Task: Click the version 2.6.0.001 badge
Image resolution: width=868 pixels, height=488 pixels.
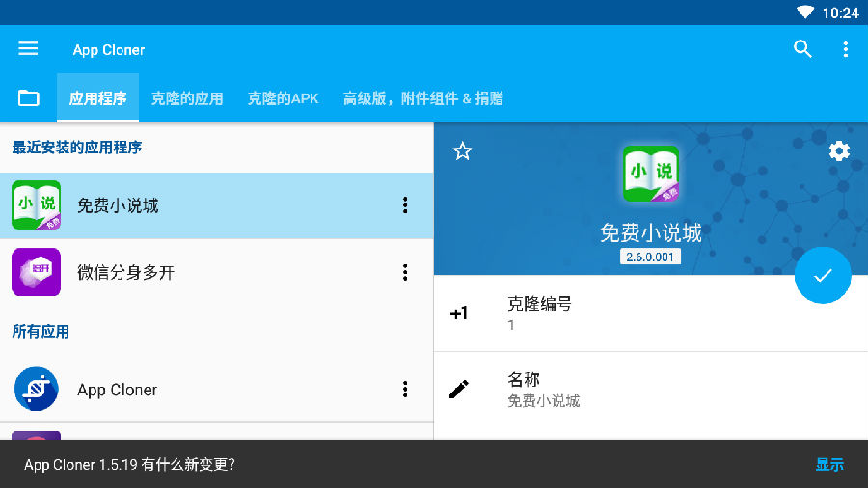Action: 650,257
